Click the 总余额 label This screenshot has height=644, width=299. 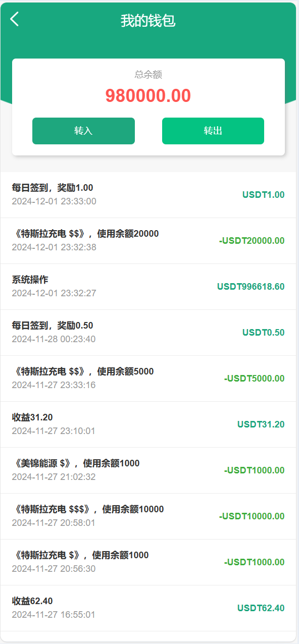coord(148,75)
